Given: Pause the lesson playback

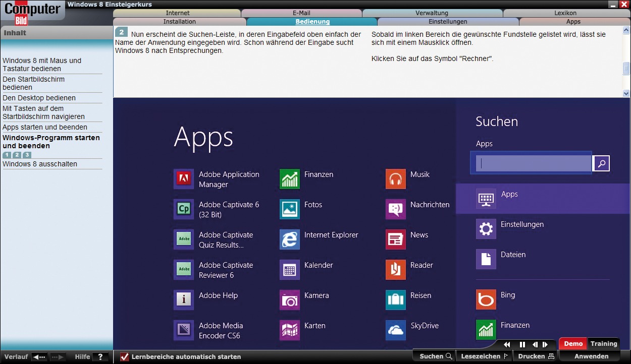Looking at the screenshot, I should [x=522, y=345].
